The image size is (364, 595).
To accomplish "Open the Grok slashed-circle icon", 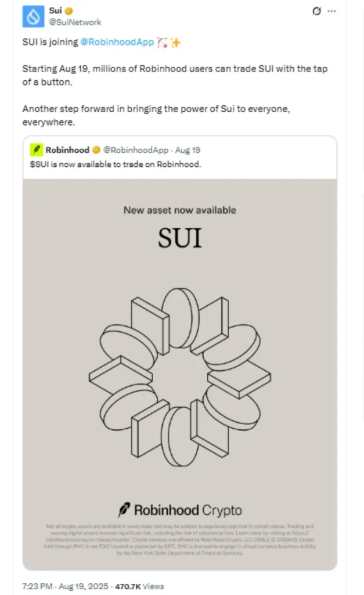I will 316,11.
